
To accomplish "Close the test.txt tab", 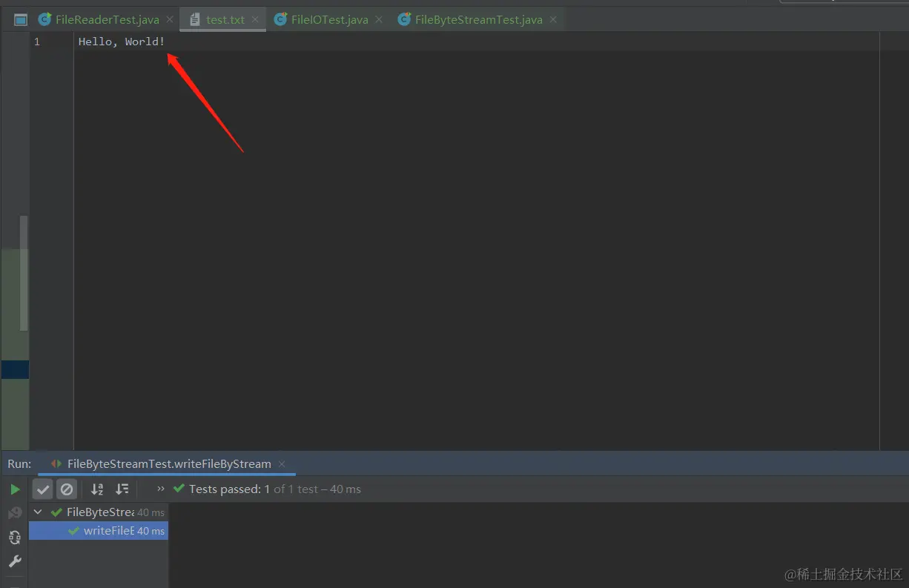I will click(256, 19).
